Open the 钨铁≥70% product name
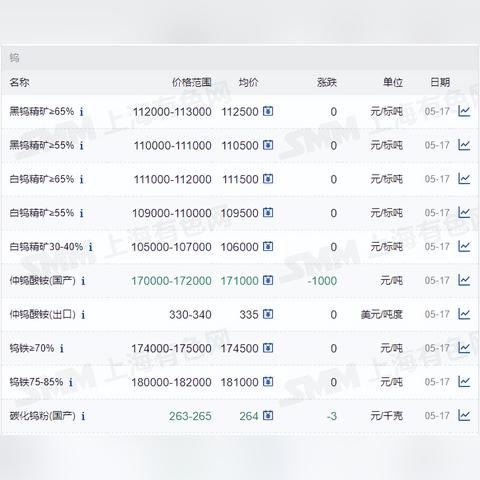 32,348
